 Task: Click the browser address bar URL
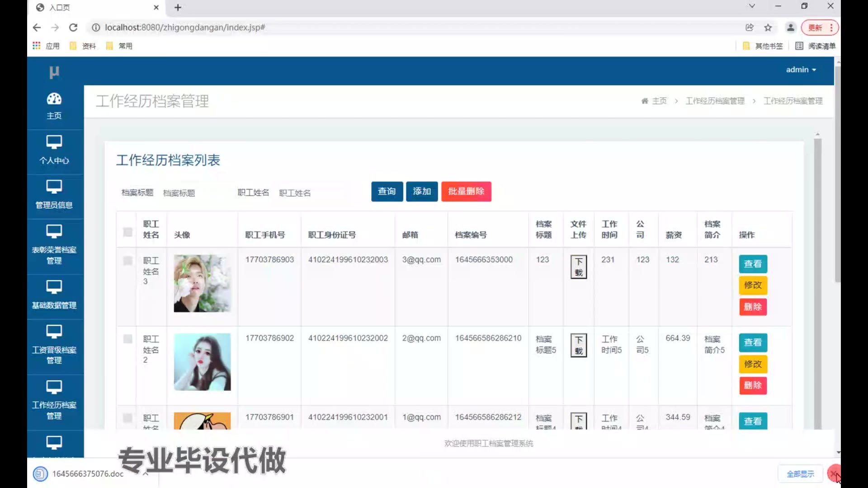185,28
